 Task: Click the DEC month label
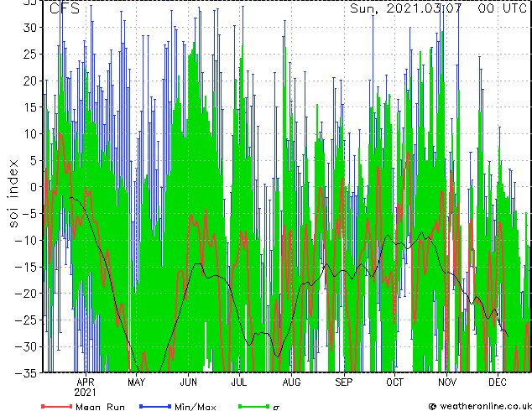(x=498, y=382)
